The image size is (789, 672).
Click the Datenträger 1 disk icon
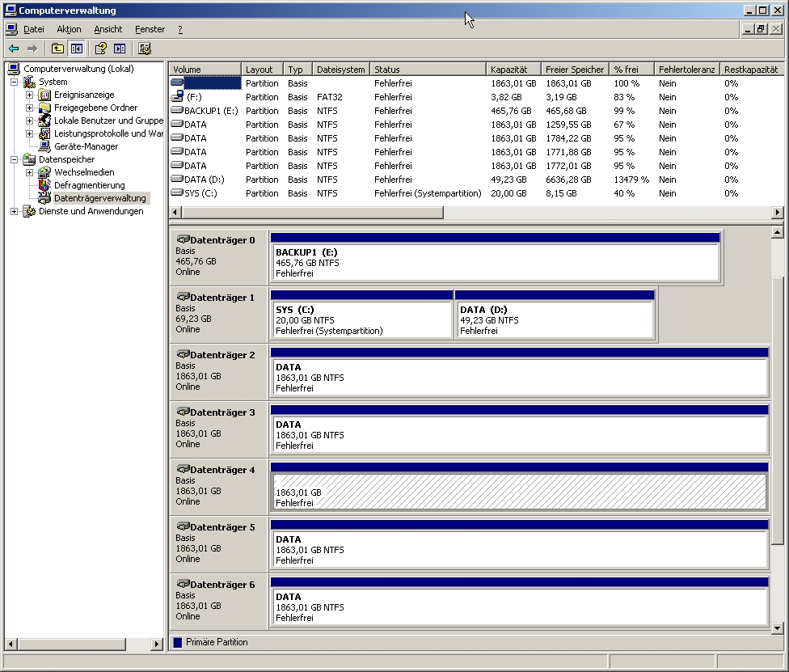183,297
